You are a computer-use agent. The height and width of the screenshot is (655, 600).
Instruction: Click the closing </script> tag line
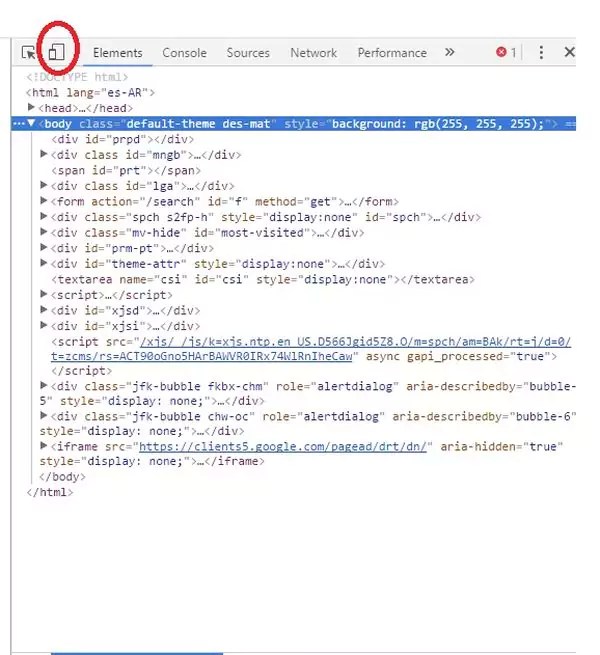[81, 371]
